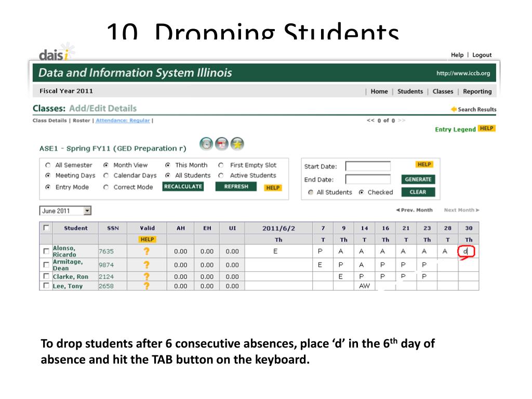Switch to Calendar Days view
Image resolution: width=532 pixels, height=399 pixels.
point(106,176)
